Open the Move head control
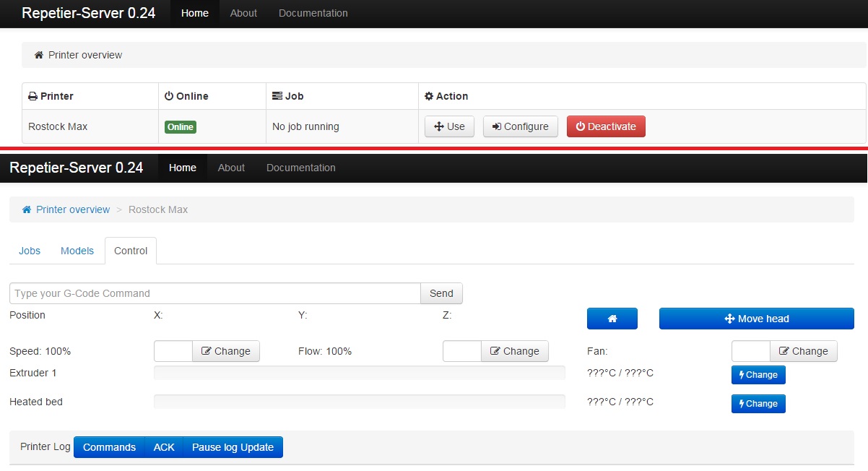The image size is (868, 471). tap(756, 319)
